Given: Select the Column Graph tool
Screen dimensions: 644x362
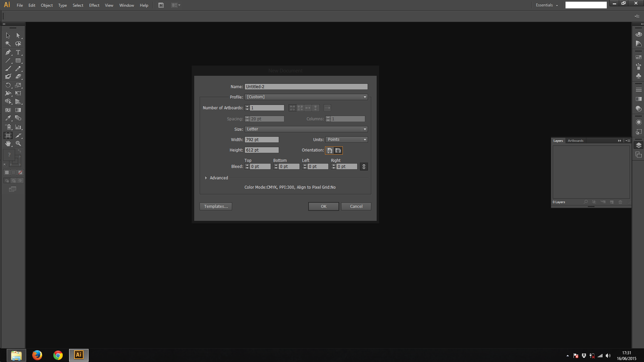Looking at the screenshot, I should (x=18, y=127).
